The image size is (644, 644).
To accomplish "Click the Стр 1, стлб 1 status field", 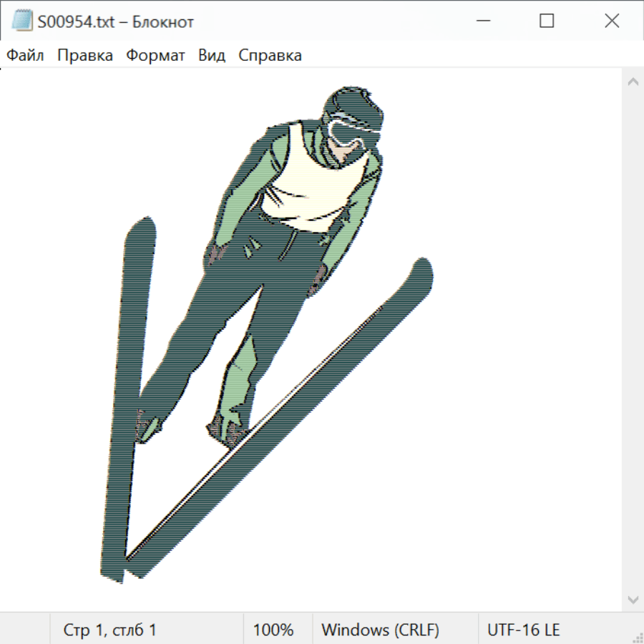I will coord(110,630).
